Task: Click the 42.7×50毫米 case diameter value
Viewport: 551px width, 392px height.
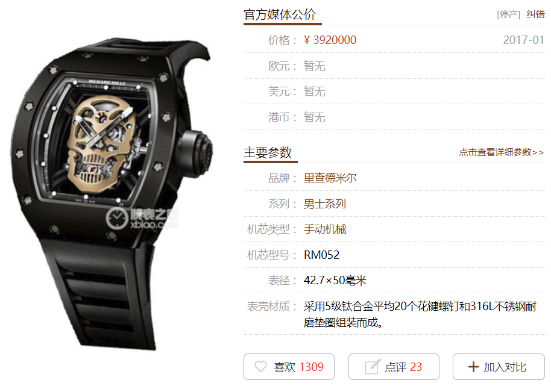Action: 335,281
